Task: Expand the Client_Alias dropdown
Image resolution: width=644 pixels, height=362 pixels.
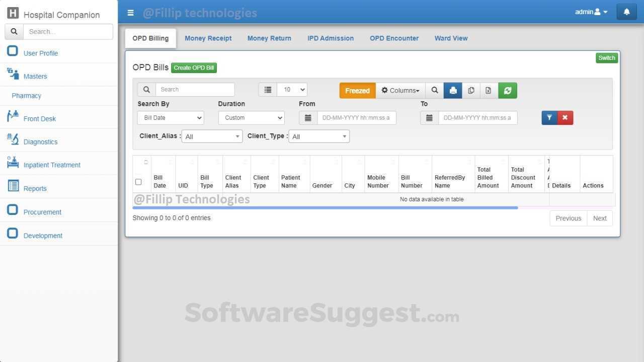Action: coord(211,136)
